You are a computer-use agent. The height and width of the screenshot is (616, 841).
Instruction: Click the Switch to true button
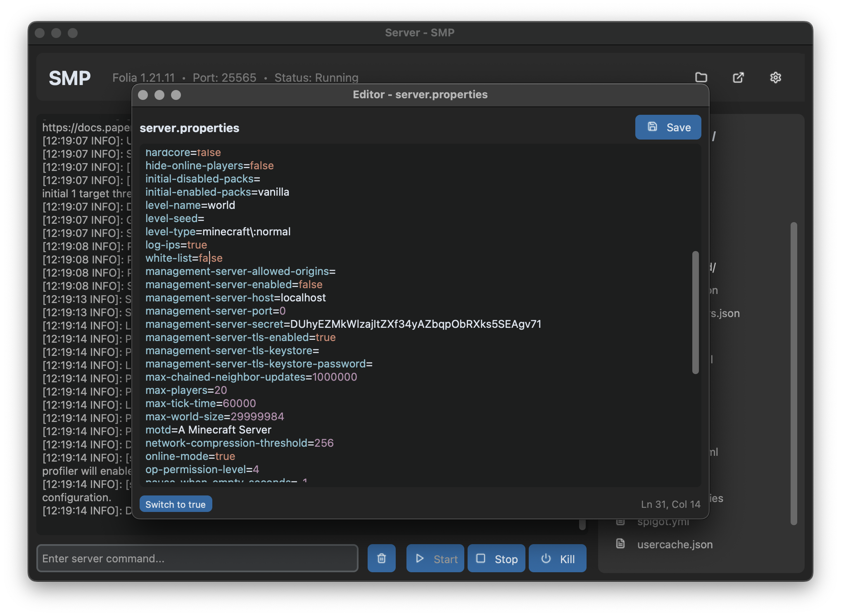pos(176,504)
